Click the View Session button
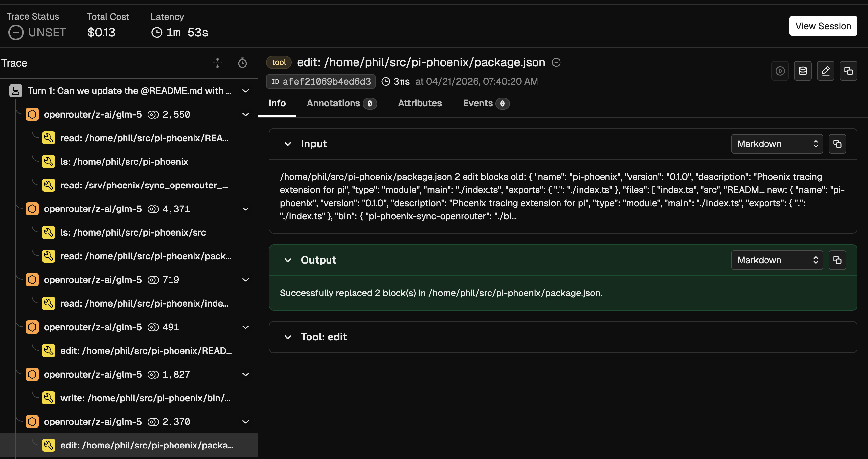This screenshot has width=868, height=459. point(823,26)
